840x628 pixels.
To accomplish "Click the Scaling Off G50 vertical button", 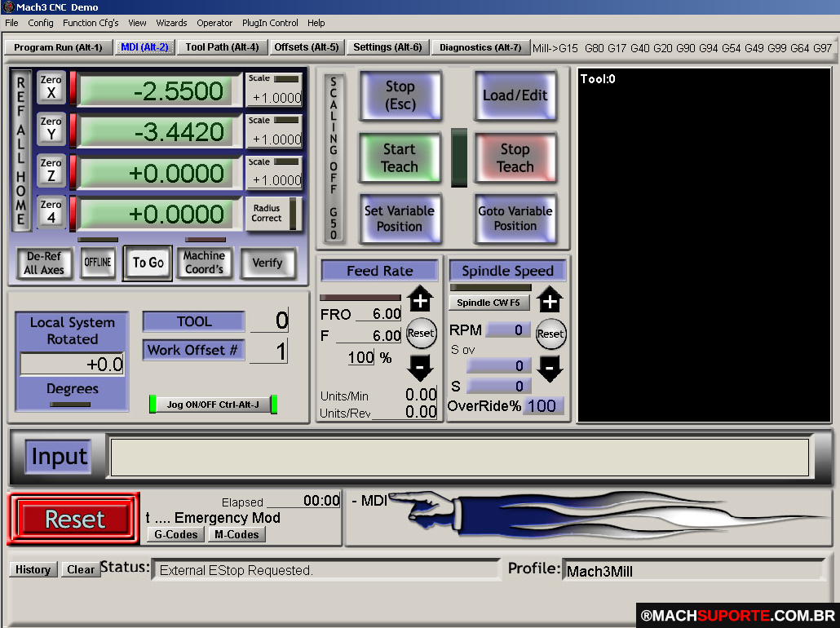I will pyautogui.click(x=334, y=158).
